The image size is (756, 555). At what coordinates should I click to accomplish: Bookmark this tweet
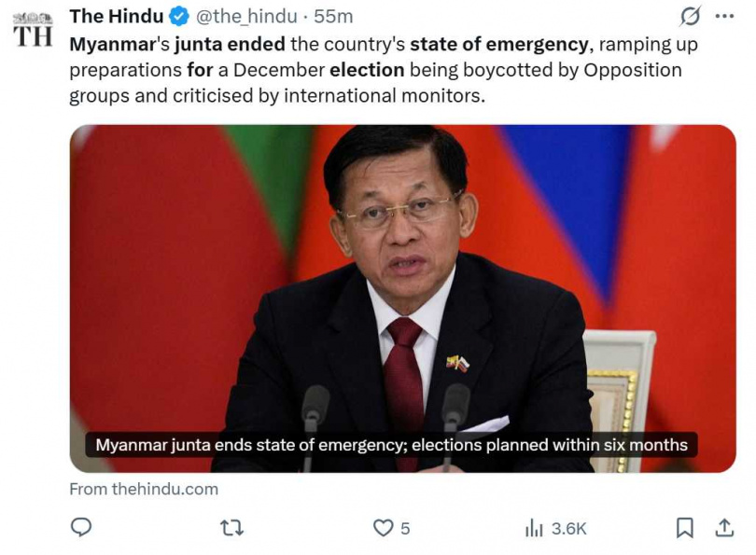coord(685,528)
